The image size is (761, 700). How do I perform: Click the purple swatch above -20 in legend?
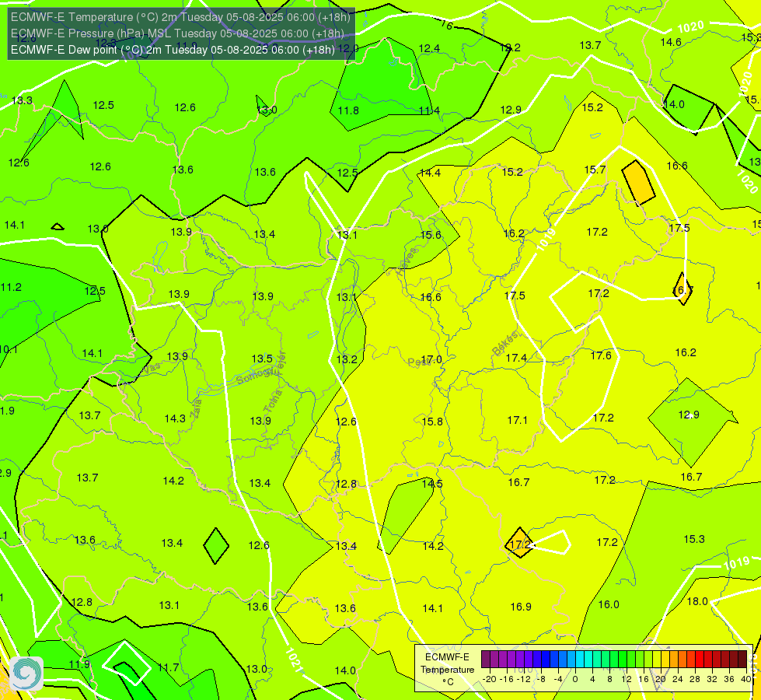click(485, 660)
